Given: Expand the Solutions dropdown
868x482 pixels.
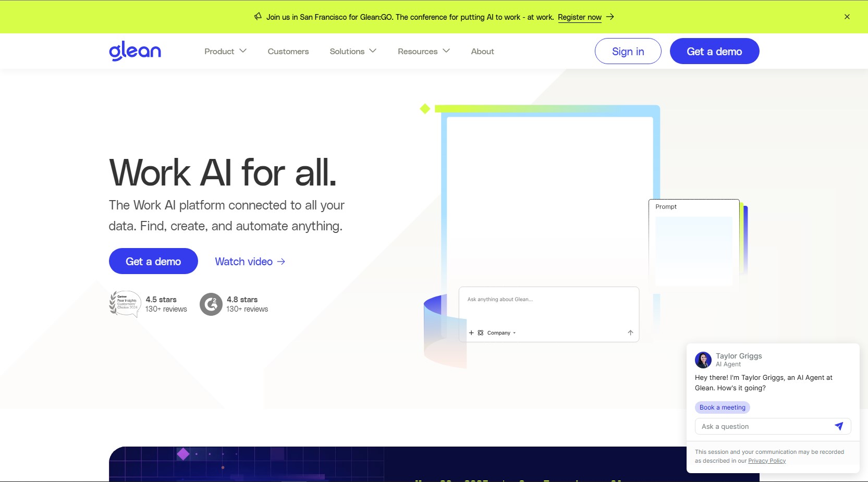Looking at the screenshot, I should click(x=353, y=51).
